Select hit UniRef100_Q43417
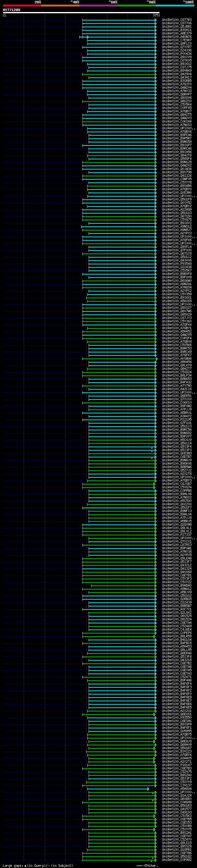Screen dimensions: 197x868 pyautogui.click(x=176, y=78)
